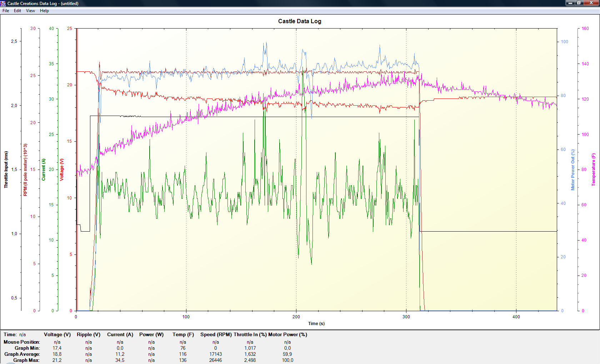600x364 pixels.
Task: Click the Graph Average speed value 17143
Action: [216, 354]
